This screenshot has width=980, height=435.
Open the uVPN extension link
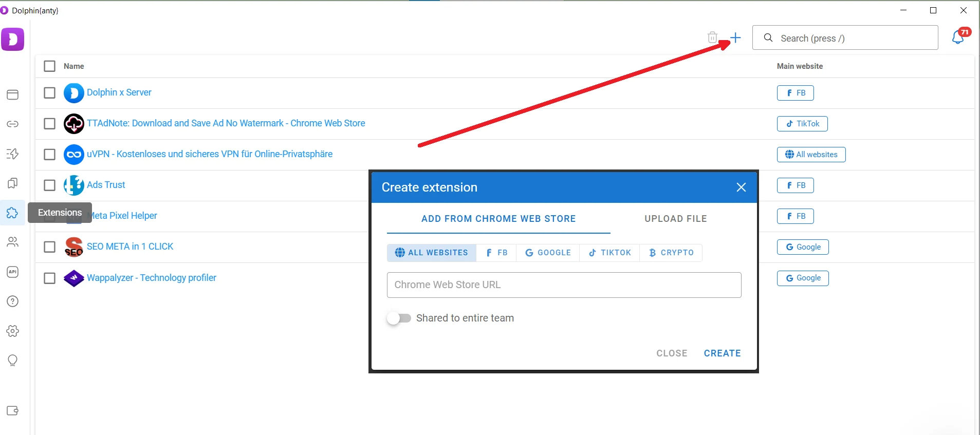210,154
